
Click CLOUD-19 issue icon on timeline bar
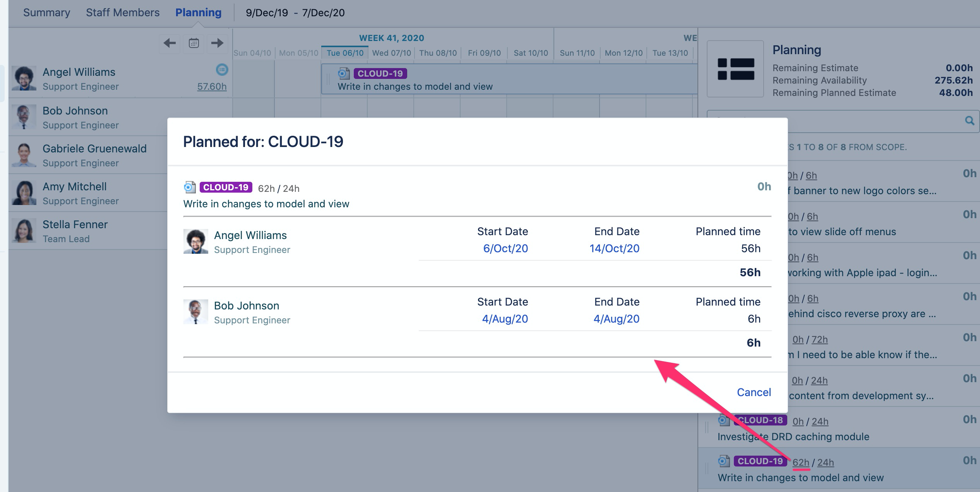[343, 73]
